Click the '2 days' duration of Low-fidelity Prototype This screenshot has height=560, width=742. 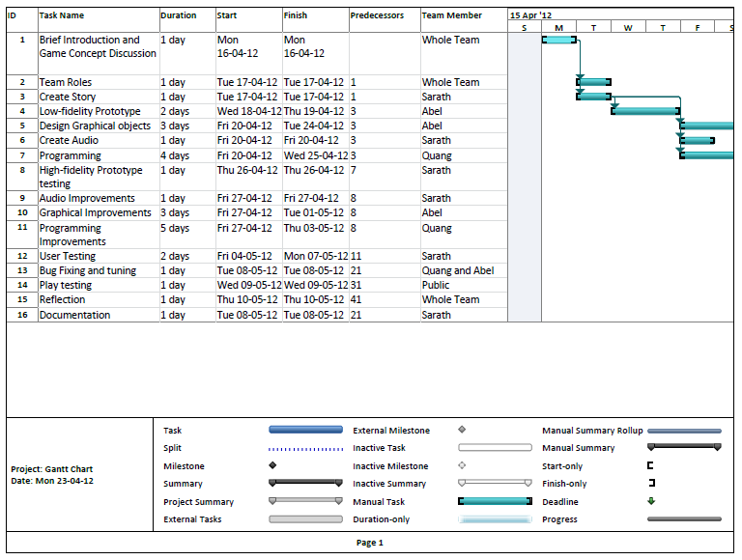click(x=175, y=112)
